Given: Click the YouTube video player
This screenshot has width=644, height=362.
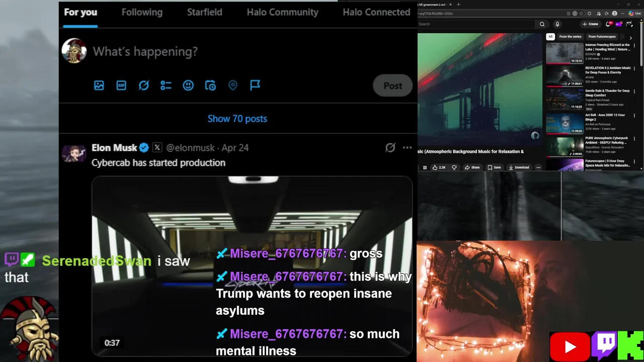Looking at the screenshot, I should tap(480, 88).
